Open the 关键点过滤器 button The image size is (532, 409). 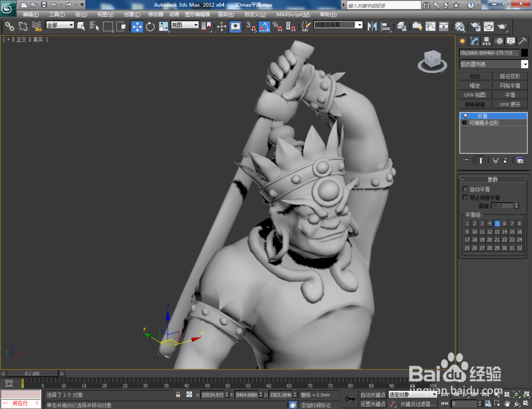pos(417,404)
